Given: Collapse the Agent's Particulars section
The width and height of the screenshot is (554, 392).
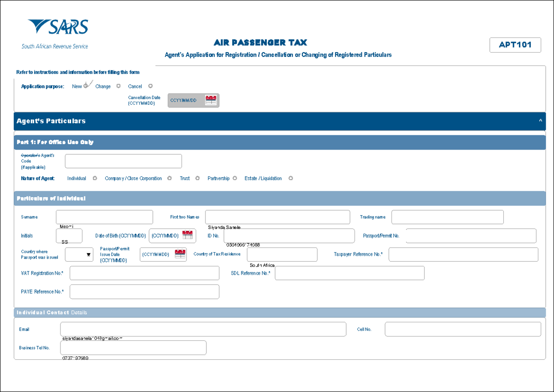Looking at the screenshot, I should pyautogui.click(x=540, y=121).
